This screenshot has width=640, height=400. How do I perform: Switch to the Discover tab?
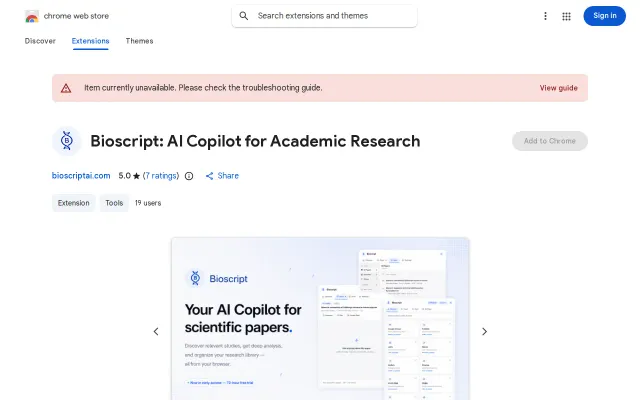pyautogui.click(x=40, y=41)
